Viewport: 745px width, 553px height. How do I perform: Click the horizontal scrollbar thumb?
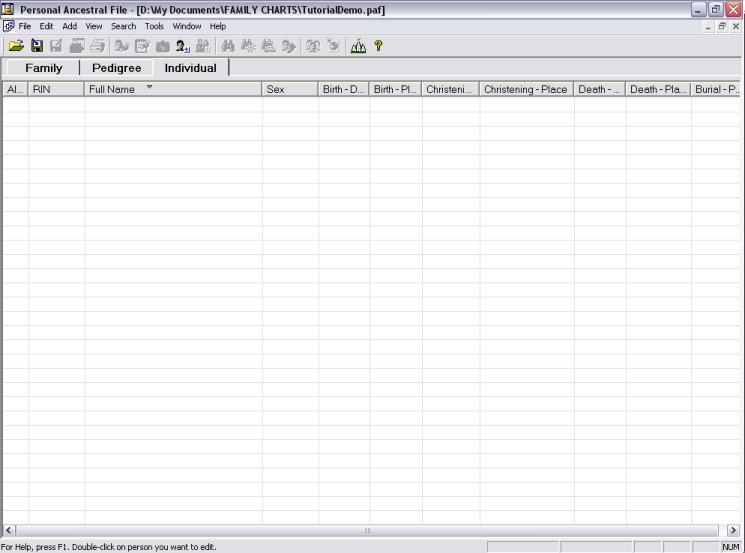pyautogui.click(x=367, y=530)
